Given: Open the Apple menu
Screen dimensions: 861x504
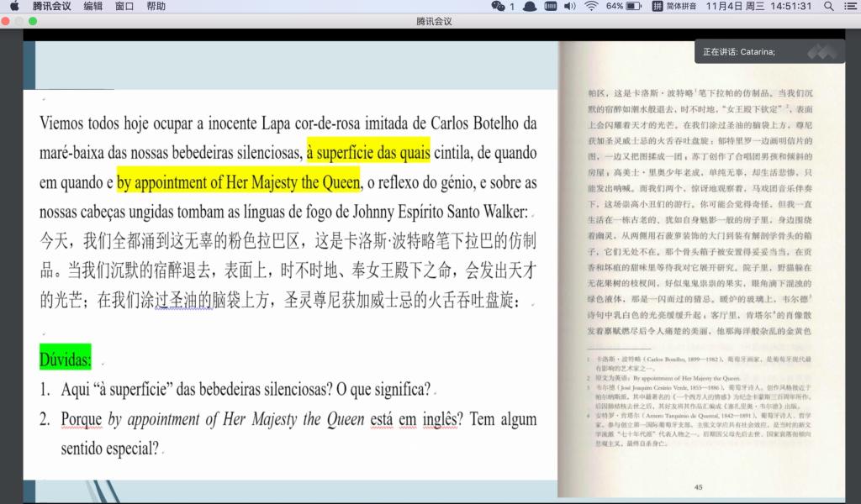Looking at the screenshot, I should pyautogui.click(x=14, y=6).
